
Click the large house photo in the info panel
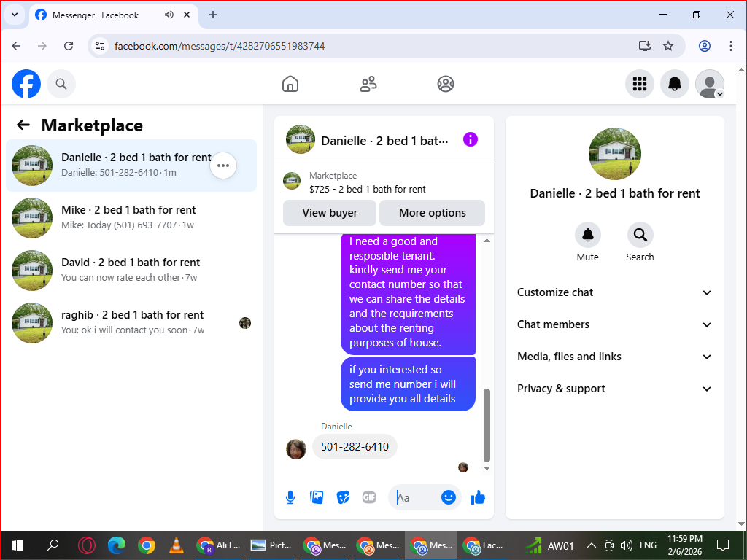click(x=614, y=154)
